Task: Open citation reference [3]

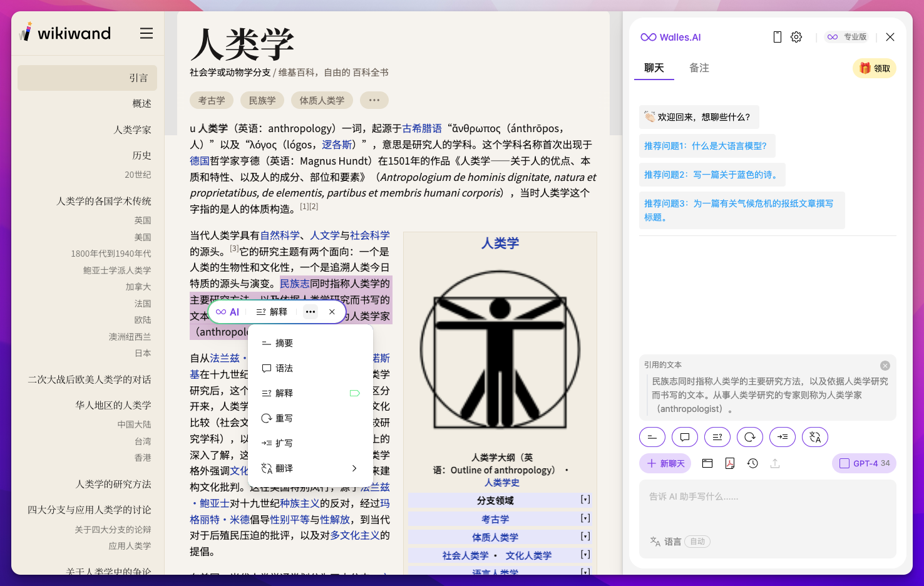Action: coord(234,249)
